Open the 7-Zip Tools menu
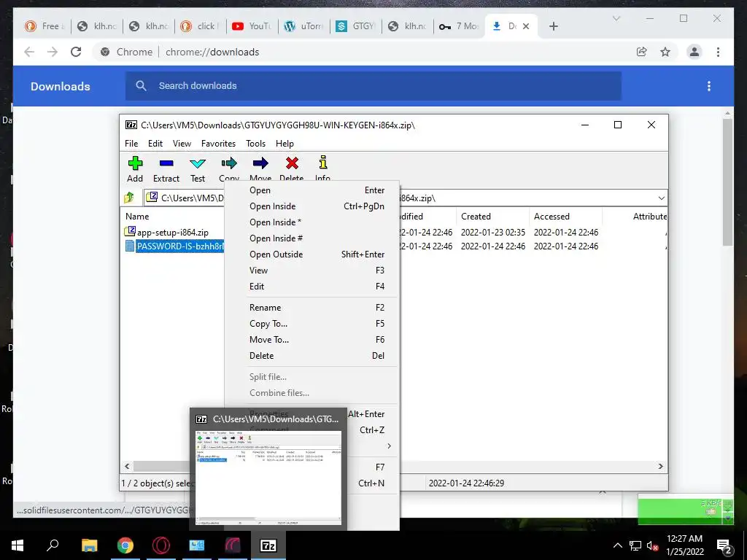747x560 pixels. [256, 144]
